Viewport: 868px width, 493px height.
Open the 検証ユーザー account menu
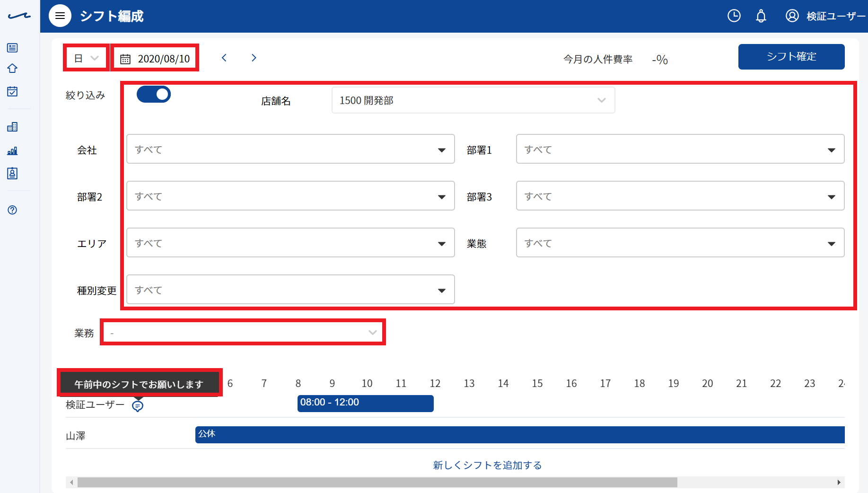825,16
